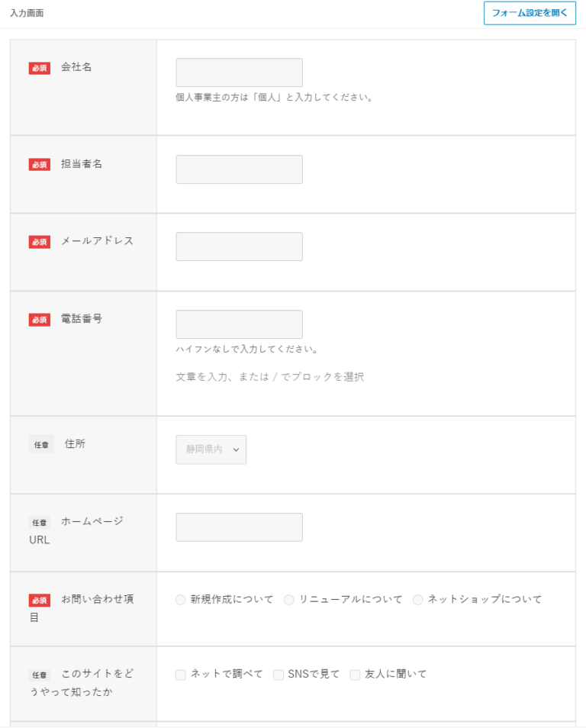Click the 電話番号 input field

(239, 324)
